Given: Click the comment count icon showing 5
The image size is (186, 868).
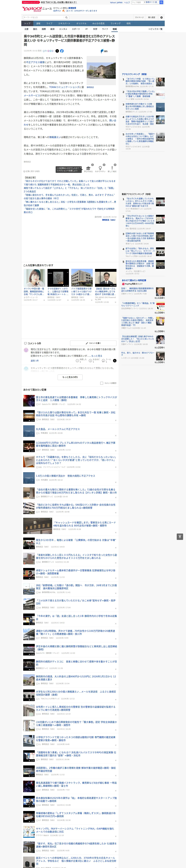Looking at the screenshot, I should point(45,51).
